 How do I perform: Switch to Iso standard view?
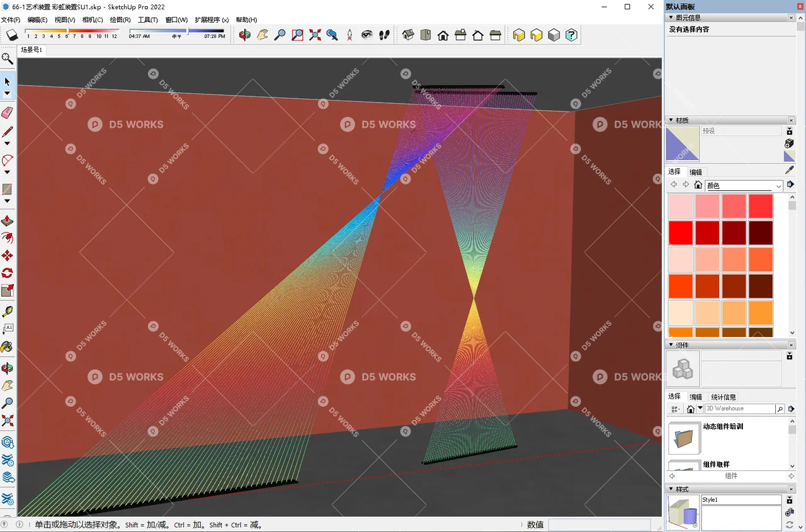(408, 35)
